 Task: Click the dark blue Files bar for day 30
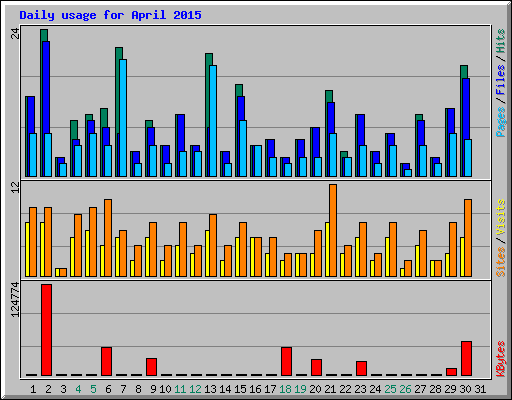click(x=466, y=109)
